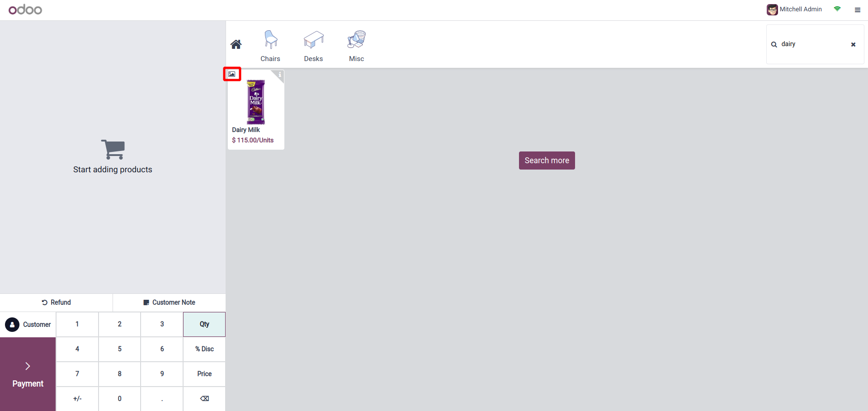Select Price mode on the numpad
Viewport: 868px width, 411px height.
[x=204, y=374]
